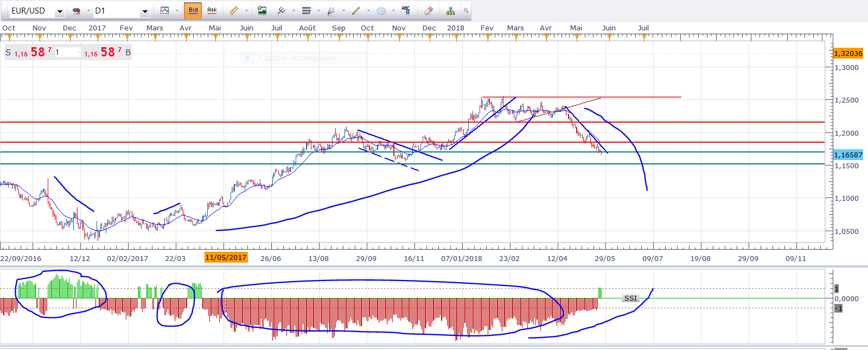The width and height of the screenshot is (868, 350).
Task: Open the EUR/USD symbol dropdown
Action: pyautogui.click(x=60, y=11)
